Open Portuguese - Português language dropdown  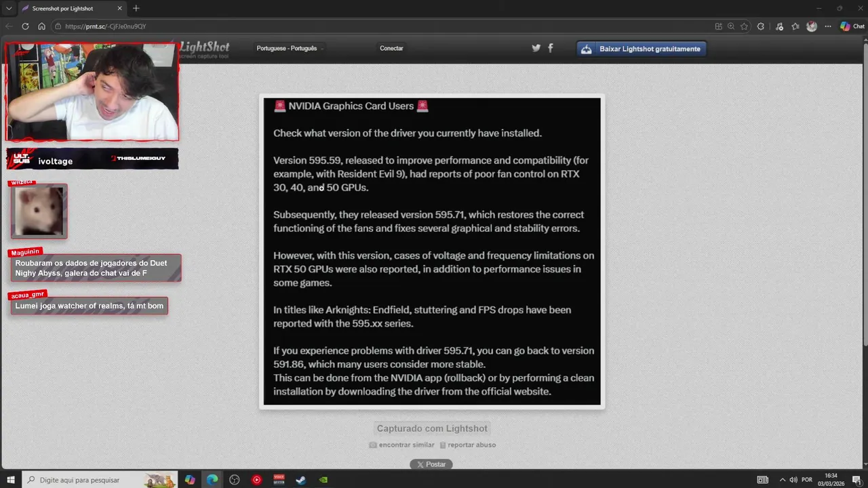tap(290, 48)
